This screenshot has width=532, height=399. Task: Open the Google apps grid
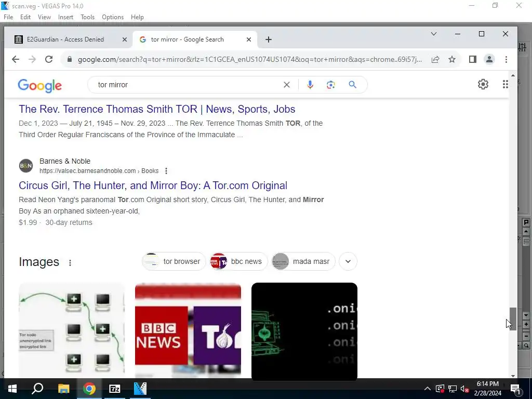[x=505, y=84]
